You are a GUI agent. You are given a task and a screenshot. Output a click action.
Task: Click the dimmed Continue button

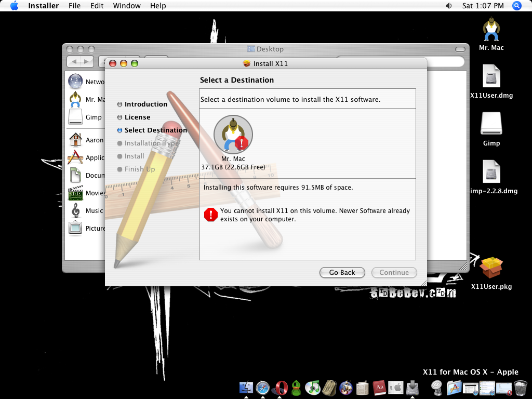tap(394, 272)
